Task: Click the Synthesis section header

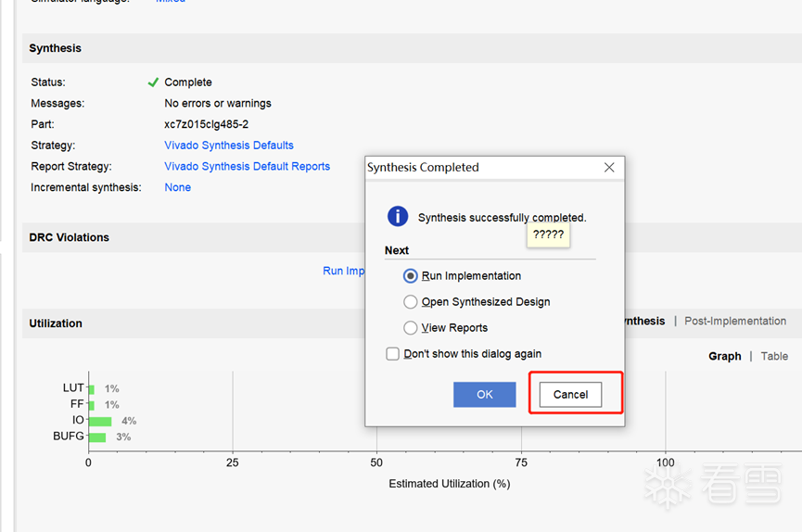Action: pos(55,48)
